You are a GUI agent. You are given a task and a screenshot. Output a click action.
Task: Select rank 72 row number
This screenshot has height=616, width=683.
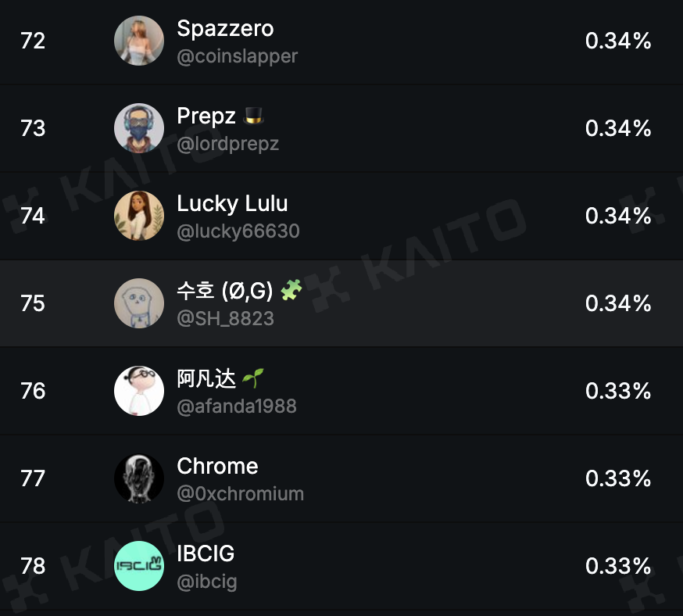point(33,41)
